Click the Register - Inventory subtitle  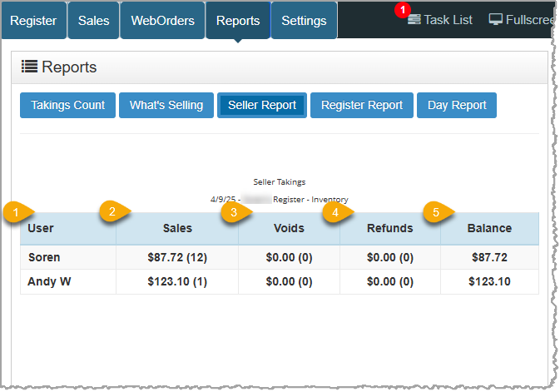coord(310,200)
